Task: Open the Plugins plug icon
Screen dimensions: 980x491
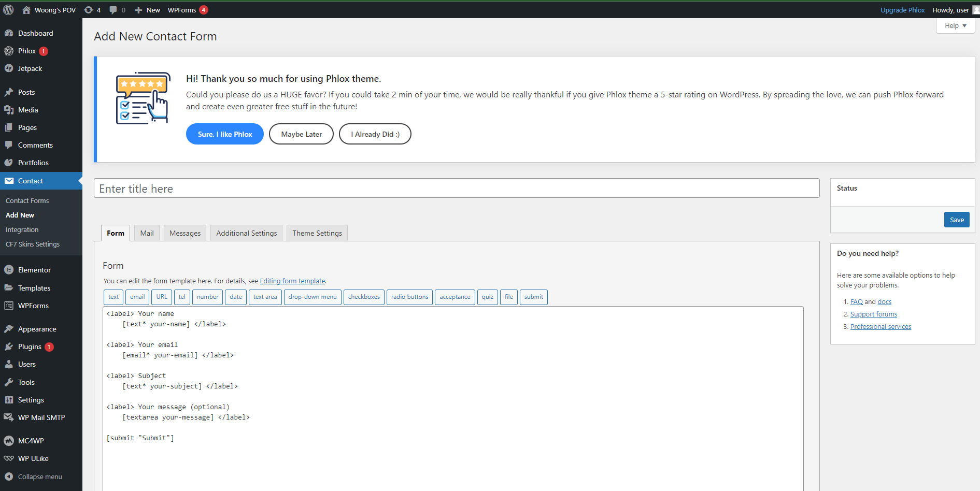Action: (9, 346)
